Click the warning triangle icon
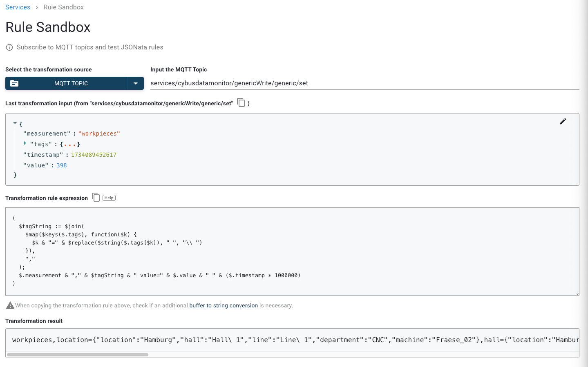 coord(10,305)
